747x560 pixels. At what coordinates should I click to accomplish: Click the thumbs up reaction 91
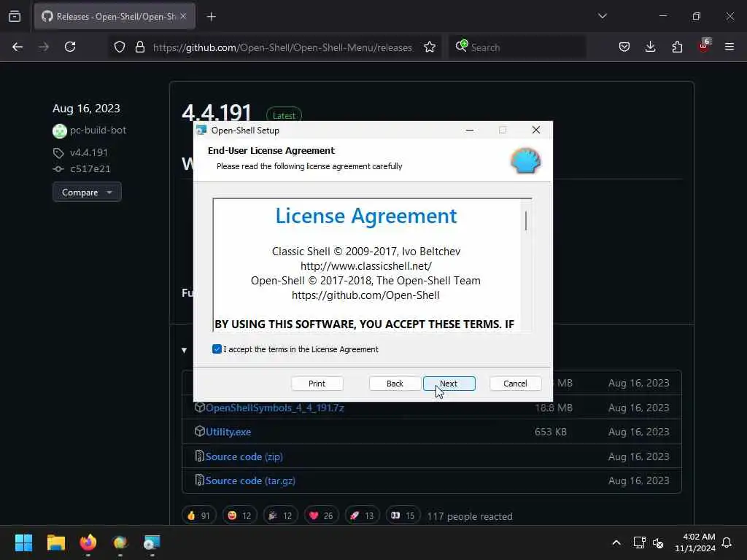pos(199,516)
